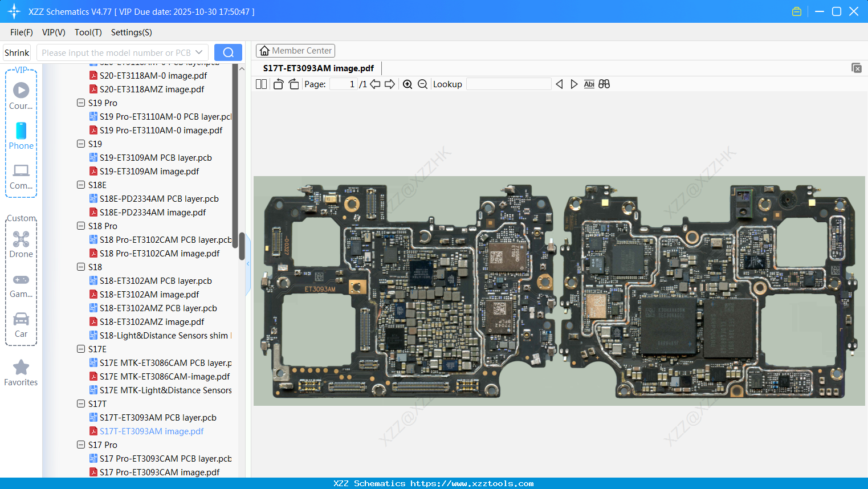The height and width of the screenshot is (489, 868).
Task: Rotate the board image counterclockwise
Action: (278, 84)
